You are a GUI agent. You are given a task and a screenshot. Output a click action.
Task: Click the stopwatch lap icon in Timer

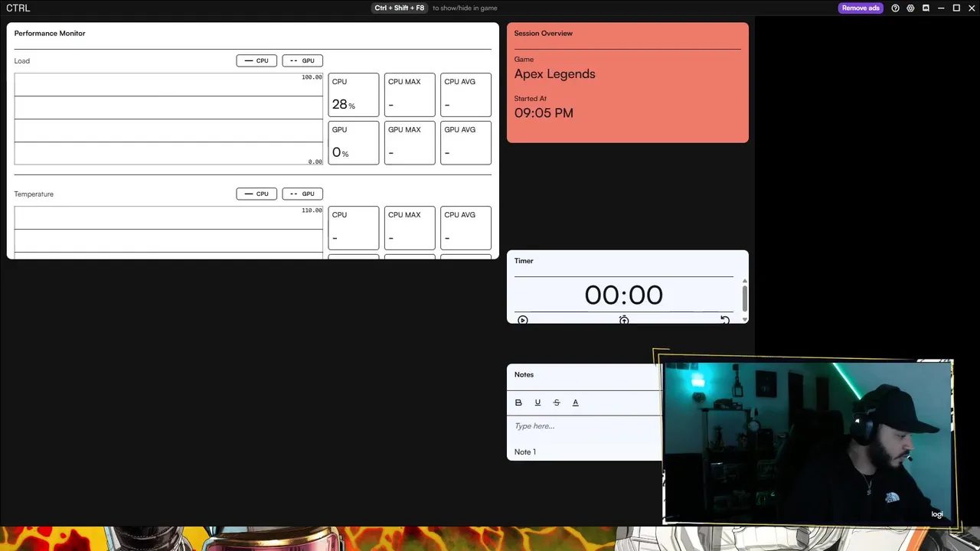(x=624, y=320)
